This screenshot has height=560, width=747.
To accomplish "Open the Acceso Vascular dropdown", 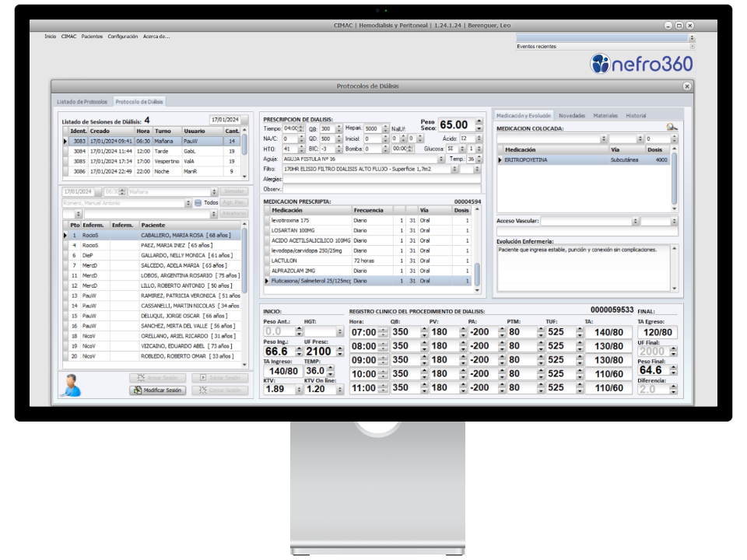I will 636,222.
